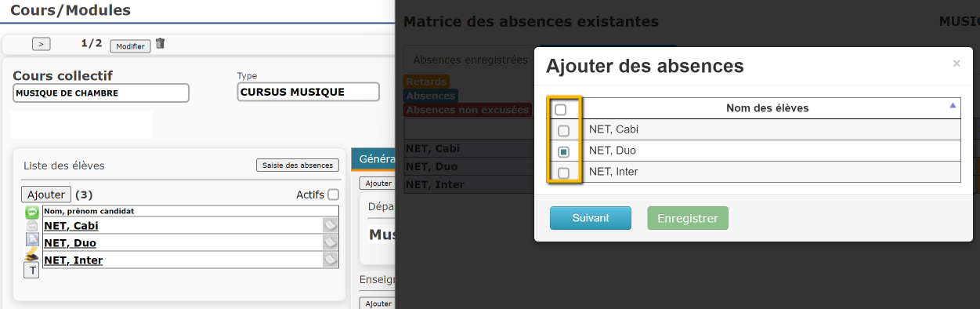Click the Enregistrer button
The image size is (980, 309).
pos(688,218)
